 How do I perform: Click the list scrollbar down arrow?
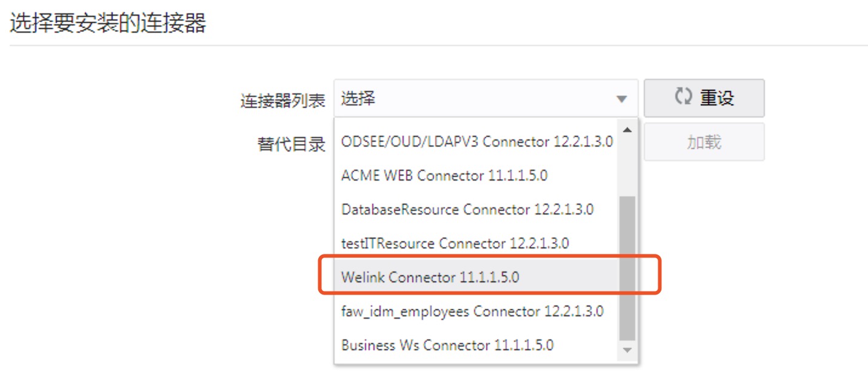click(627, 350)
